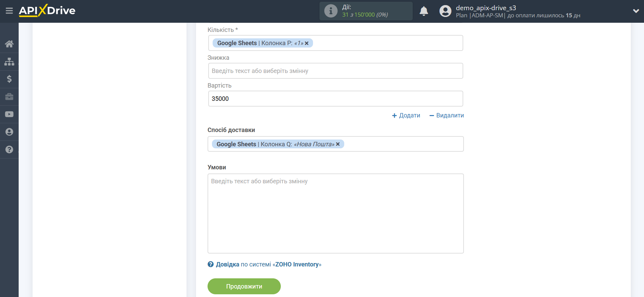Image resolution: width=644 pixels, height=297 pixels.
Task: Open Довідка по системі ZOHO Inventory link
Action: coord(269,264)
